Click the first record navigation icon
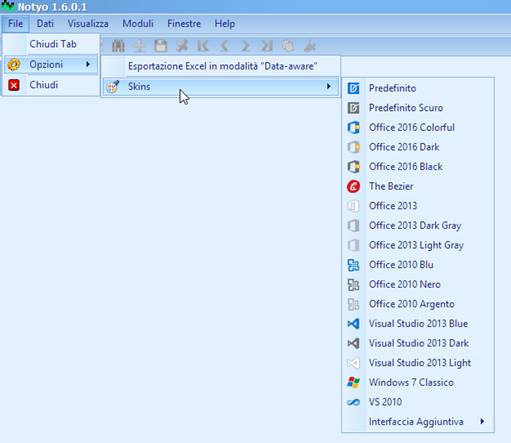The width and height of the screenshot is (511, 443). (203, 46)
